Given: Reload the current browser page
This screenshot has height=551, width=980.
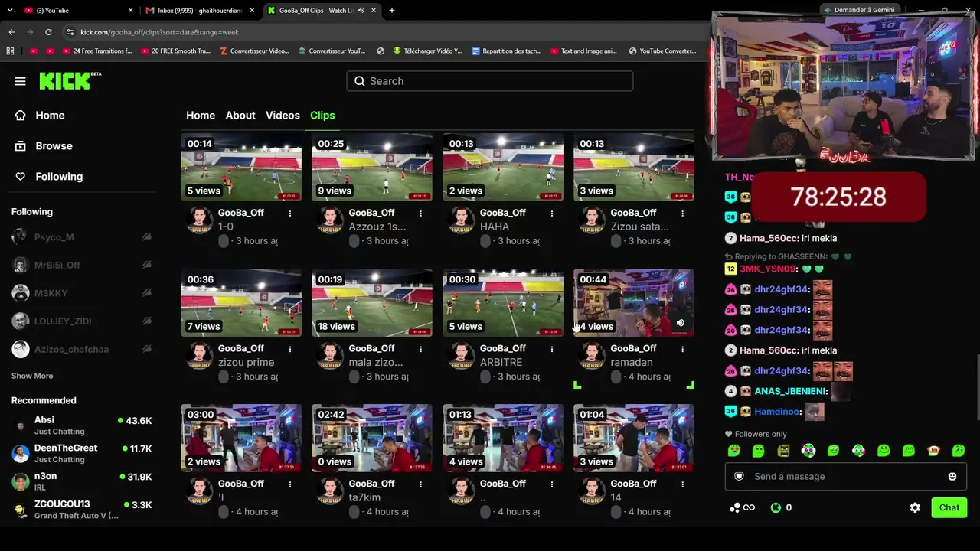Looking at the screenshot, I should pyautogui.click(x=48, y=32).
